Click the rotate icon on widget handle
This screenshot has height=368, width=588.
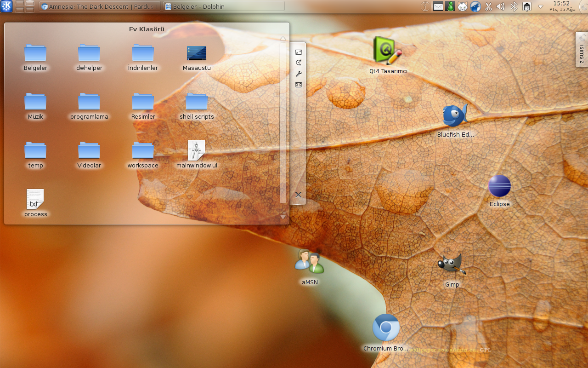pos(298,63)
